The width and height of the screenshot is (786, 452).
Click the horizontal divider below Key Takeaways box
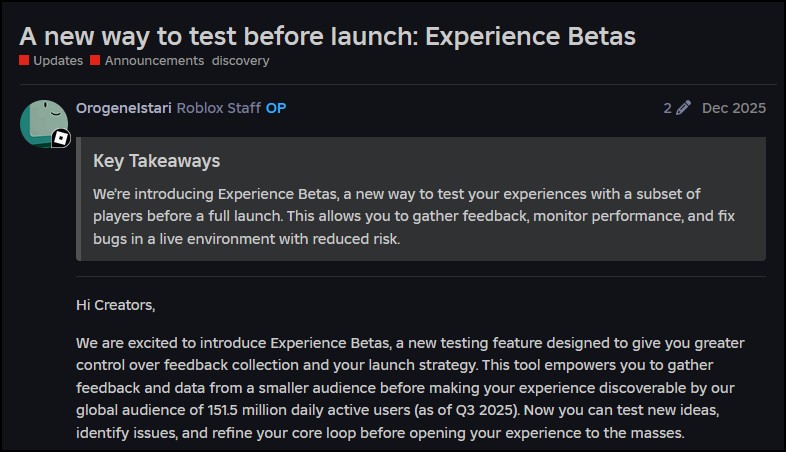pos(420,276)
